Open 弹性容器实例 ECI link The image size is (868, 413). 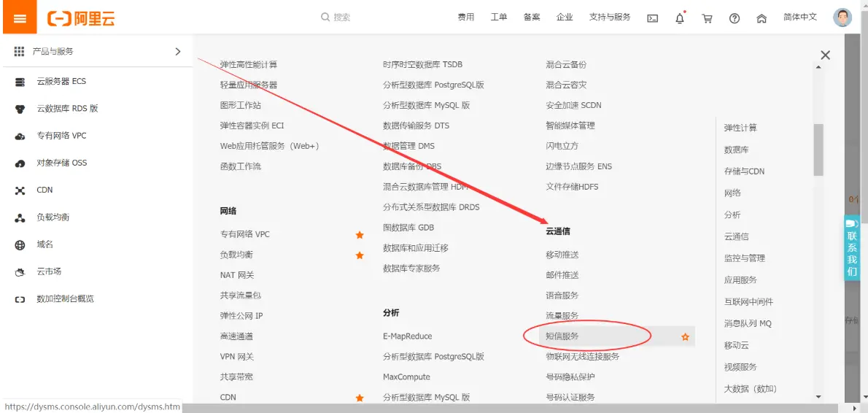point(252,126)
